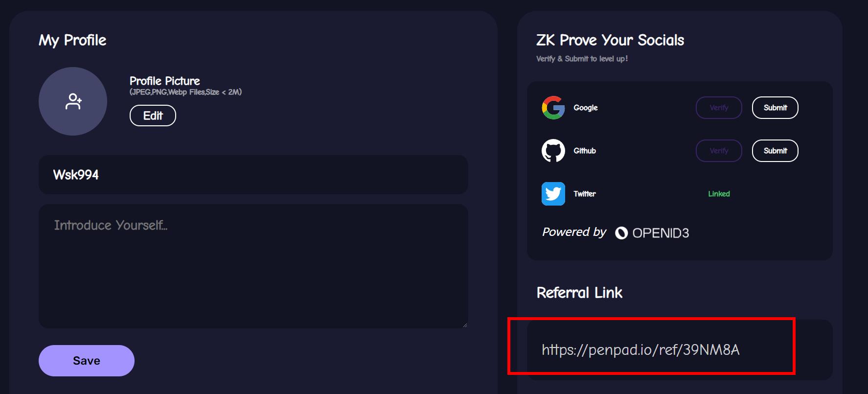868x394 pixels.
Task: Click the Google label text
Action: click(x=586, y=108)
